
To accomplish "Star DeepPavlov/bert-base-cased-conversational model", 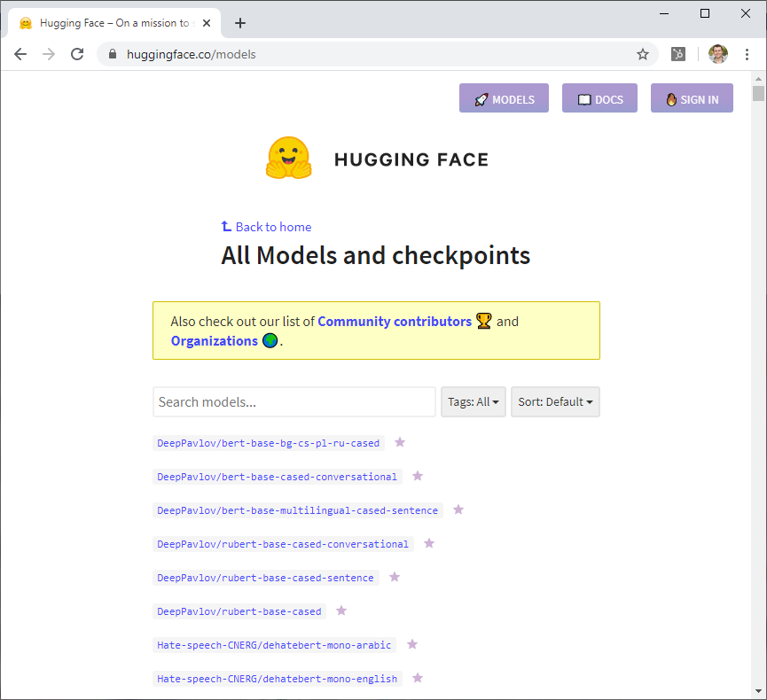I will tap(418, 476).
